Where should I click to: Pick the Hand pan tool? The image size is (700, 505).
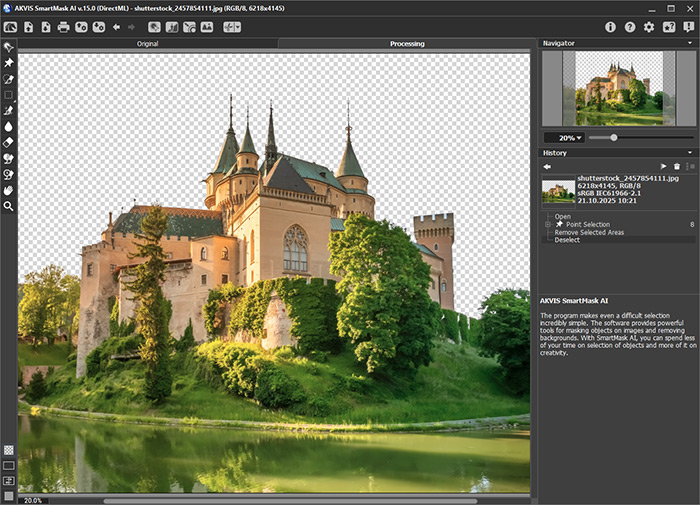point(9,190)
